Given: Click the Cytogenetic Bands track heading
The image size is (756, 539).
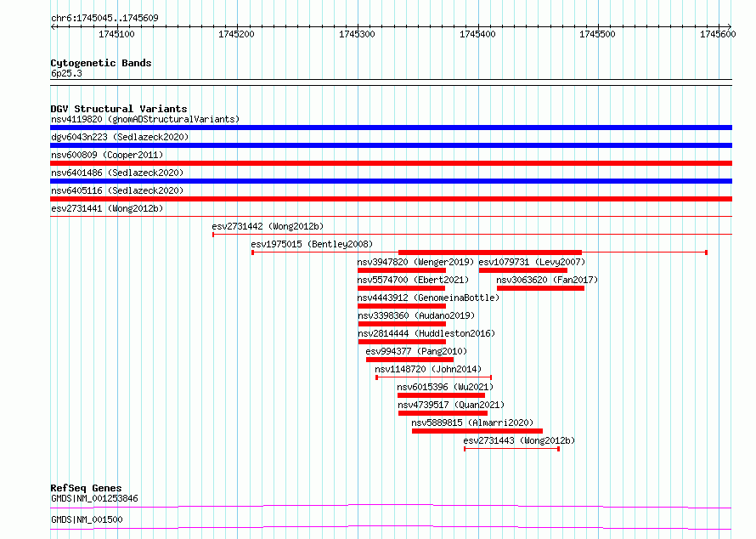Looking at the screenshot, I should (101, 63).
